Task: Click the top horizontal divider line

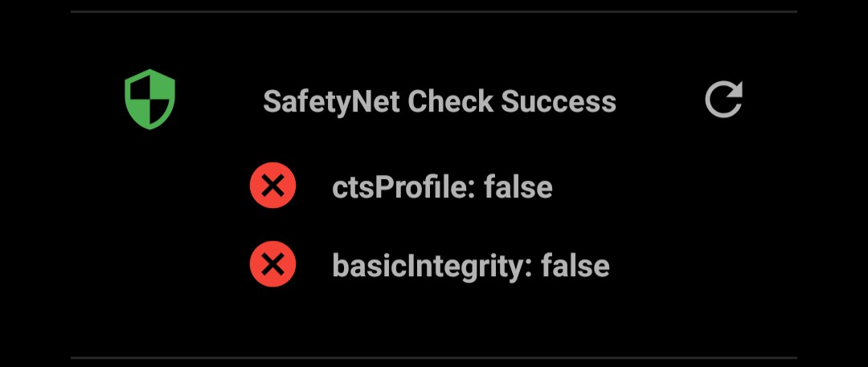Action: point(434,12)
